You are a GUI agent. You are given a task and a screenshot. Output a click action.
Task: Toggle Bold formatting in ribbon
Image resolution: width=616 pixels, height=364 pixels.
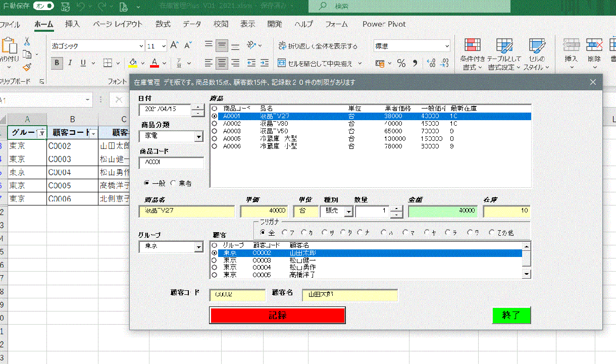point(57,63)
